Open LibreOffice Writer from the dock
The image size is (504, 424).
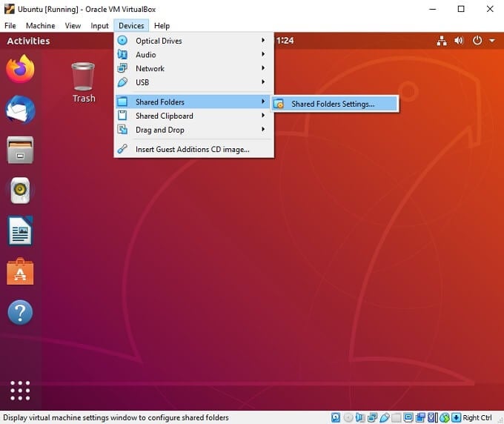click(x=20, y=231)
